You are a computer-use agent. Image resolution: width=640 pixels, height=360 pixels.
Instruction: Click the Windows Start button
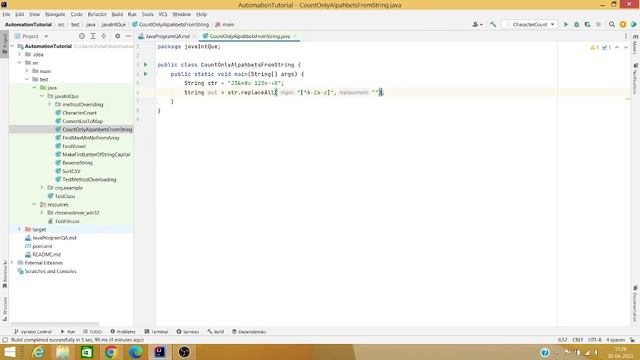click(x=10, y=352)
